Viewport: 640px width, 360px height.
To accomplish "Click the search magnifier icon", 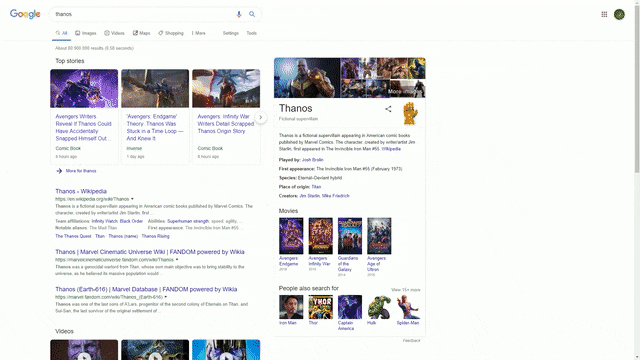I will (x=252, y=14).
